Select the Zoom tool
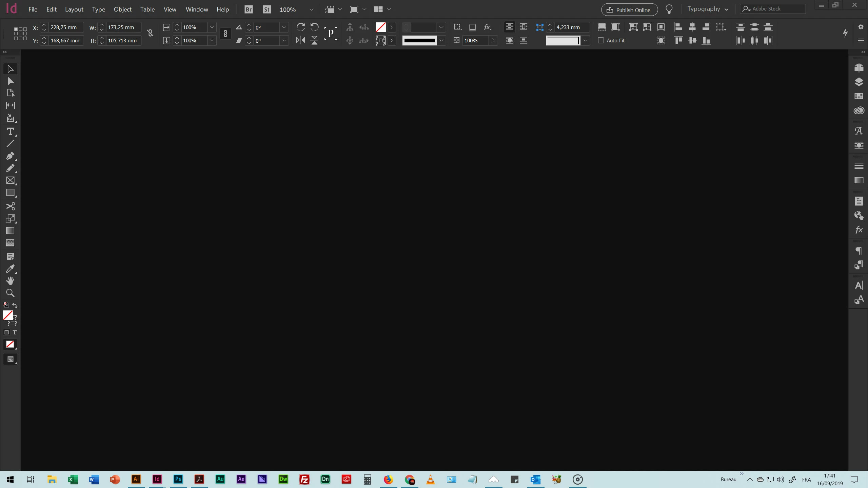 [10, 293]
